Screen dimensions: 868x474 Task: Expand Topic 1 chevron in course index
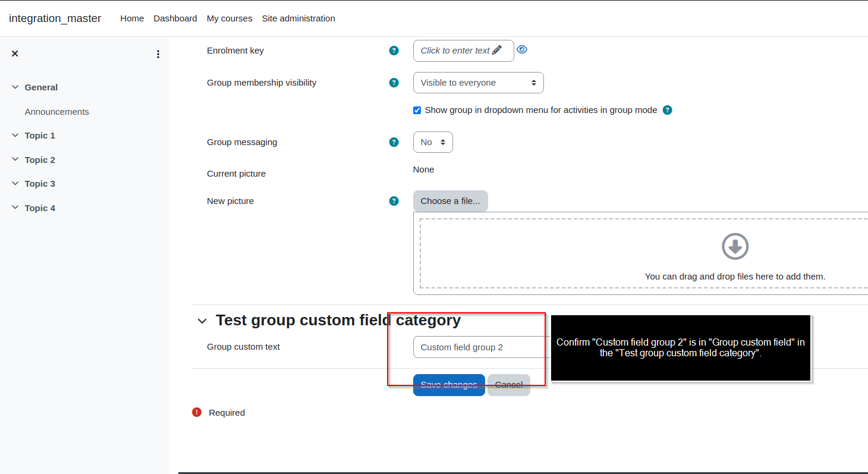[x=15, y=135]
